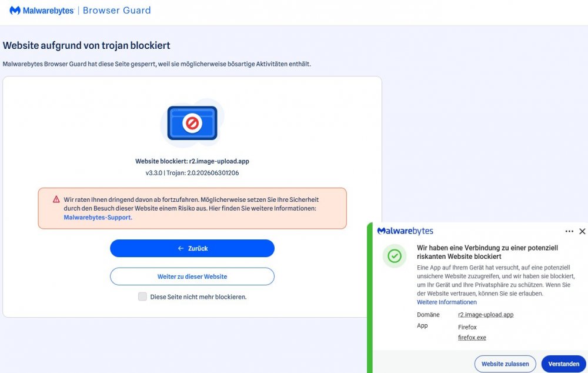Click heading Website aufgrund von trojan blockiert
588x373 pixels.
click(x=86, y=45)
